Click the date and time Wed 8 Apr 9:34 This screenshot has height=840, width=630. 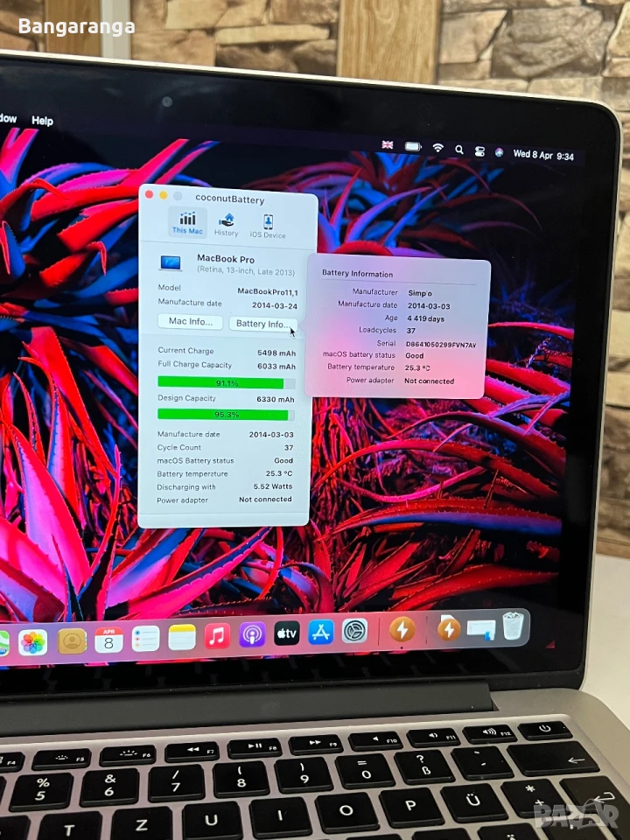(x=543, y=156)
